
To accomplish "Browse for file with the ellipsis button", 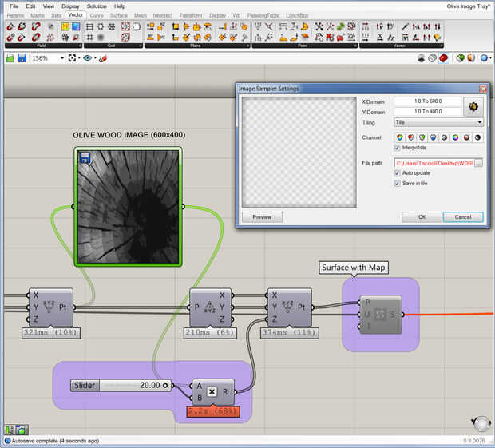I will [479, 163].
